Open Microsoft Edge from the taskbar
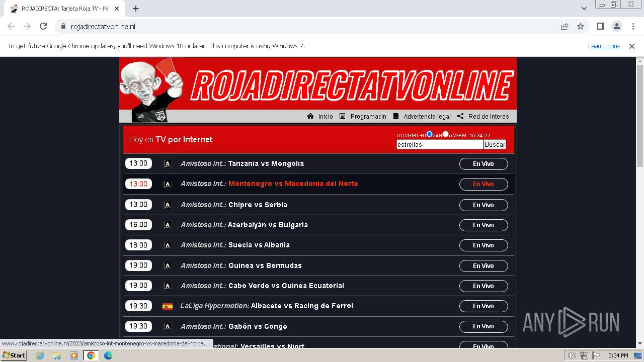644x362 pixels. pyautogui.click(x=108, y=355)
